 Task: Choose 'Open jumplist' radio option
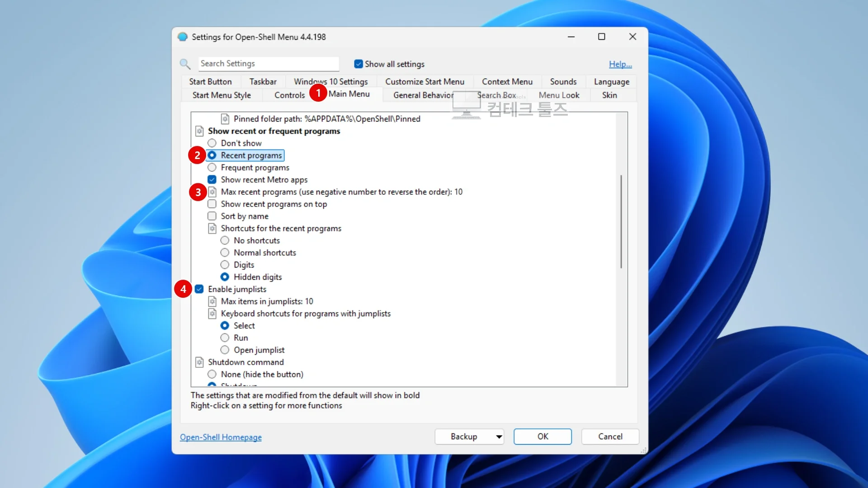(x=225, y=350)
